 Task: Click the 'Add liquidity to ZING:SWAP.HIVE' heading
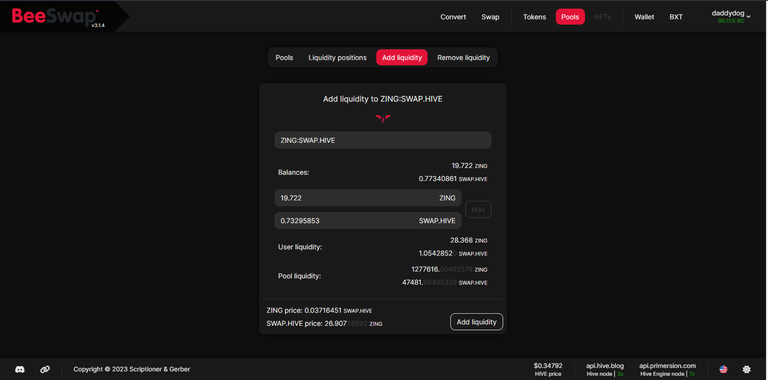coord(383,99)
